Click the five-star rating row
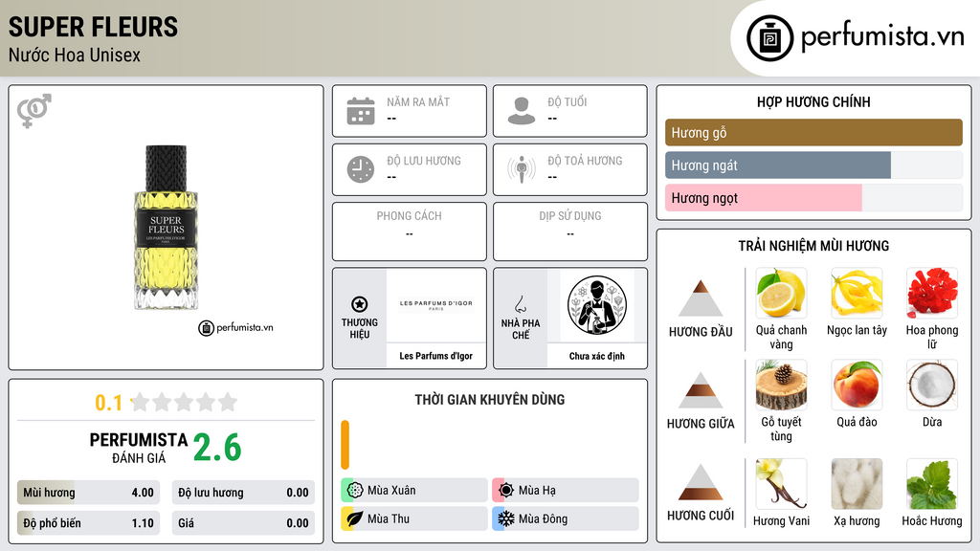This screenshot has height=551, width=980. (x=184, y=402)
